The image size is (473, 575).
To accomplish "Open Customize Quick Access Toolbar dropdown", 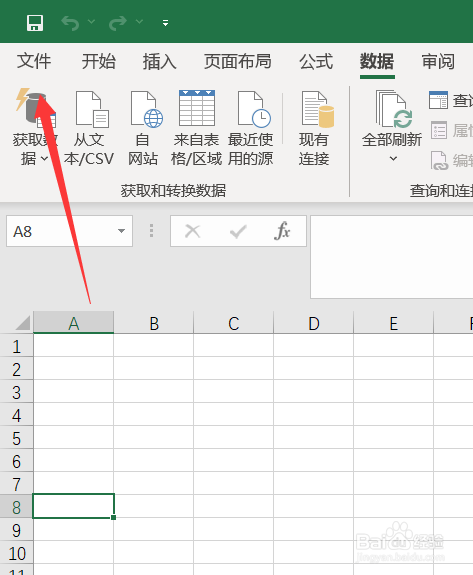I will (x=165, y=23).
